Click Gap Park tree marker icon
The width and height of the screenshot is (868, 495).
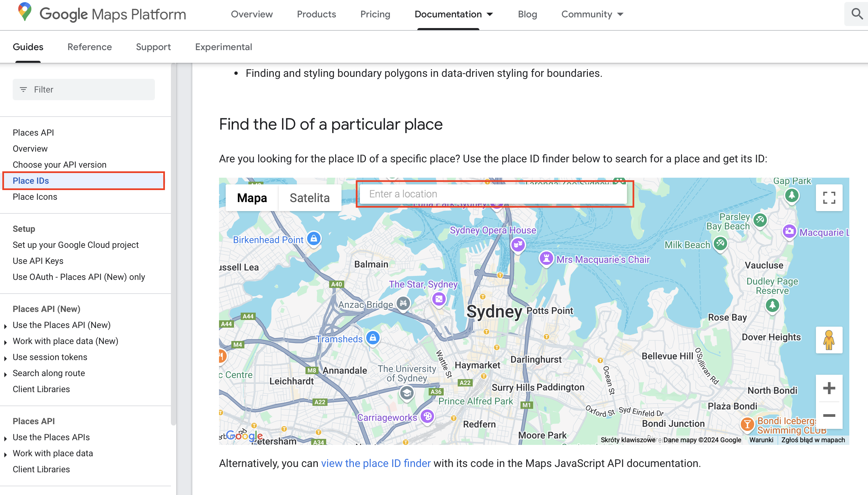pyautogui.click(x=792, y=195)
